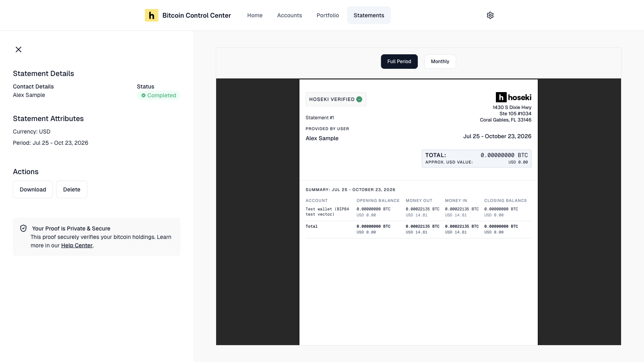This screenshot has width=644, height=362.
Task: Click the Coral Gables, FL 33146 address line
Action: [506, 120]
